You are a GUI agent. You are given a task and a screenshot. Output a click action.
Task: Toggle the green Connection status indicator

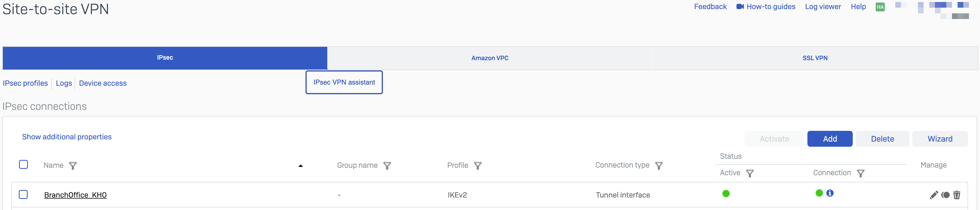(x=819, y=193)
